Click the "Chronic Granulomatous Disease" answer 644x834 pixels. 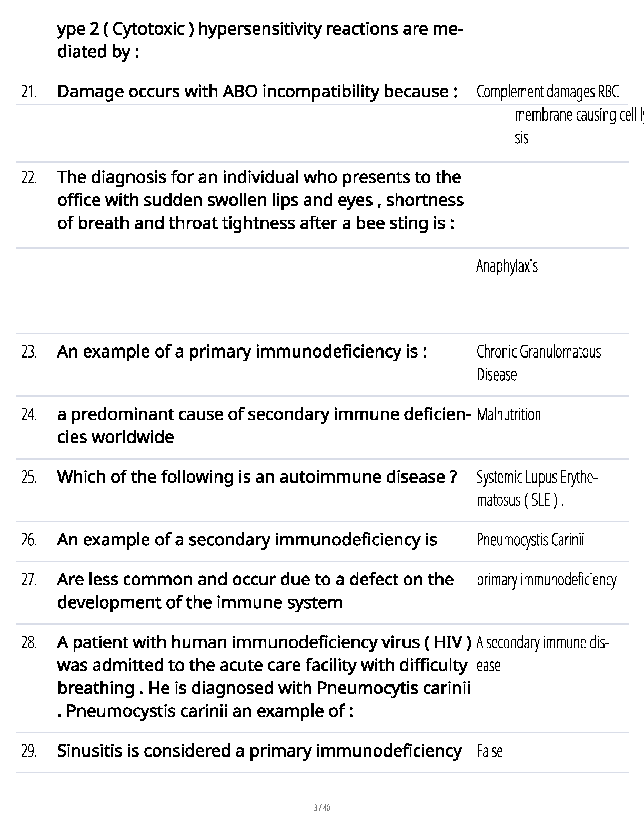tap(538, 363)
